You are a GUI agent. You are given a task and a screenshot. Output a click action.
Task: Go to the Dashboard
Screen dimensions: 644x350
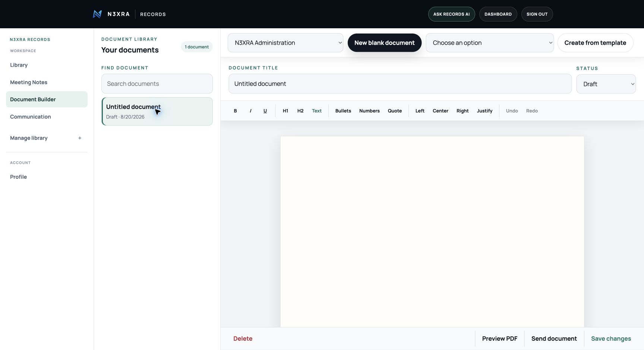pos(498,14)
